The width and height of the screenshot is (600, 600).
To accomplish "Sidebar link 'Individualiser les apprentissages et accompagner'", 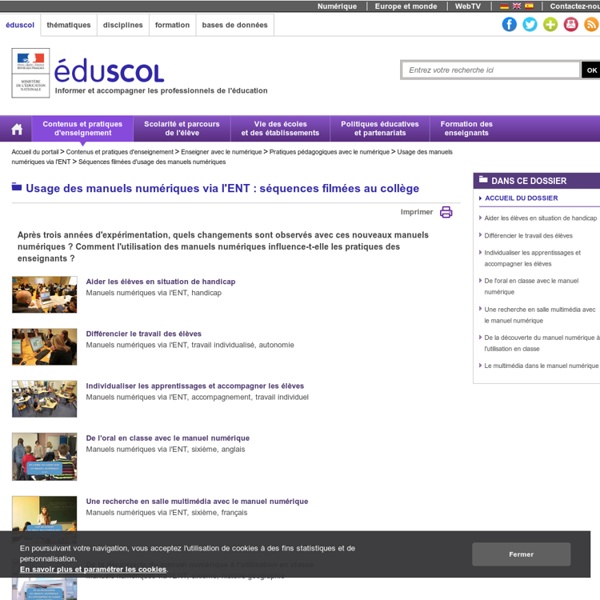I will 532,258.
